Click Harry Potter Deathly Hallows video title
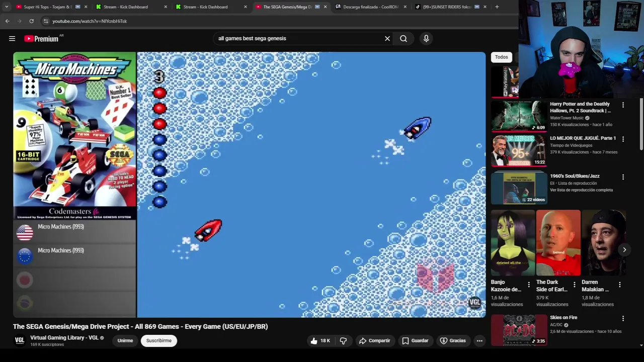 click(x=581, y=107)
